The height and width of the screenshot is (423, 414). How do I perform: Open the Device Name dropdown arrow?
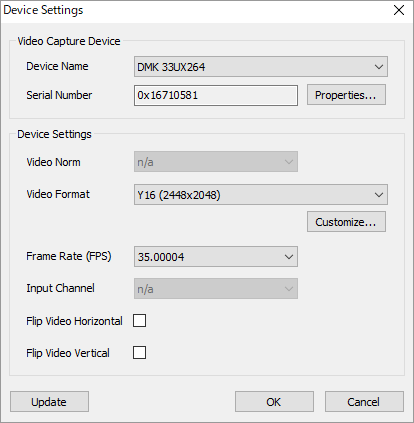coord(379,67)
